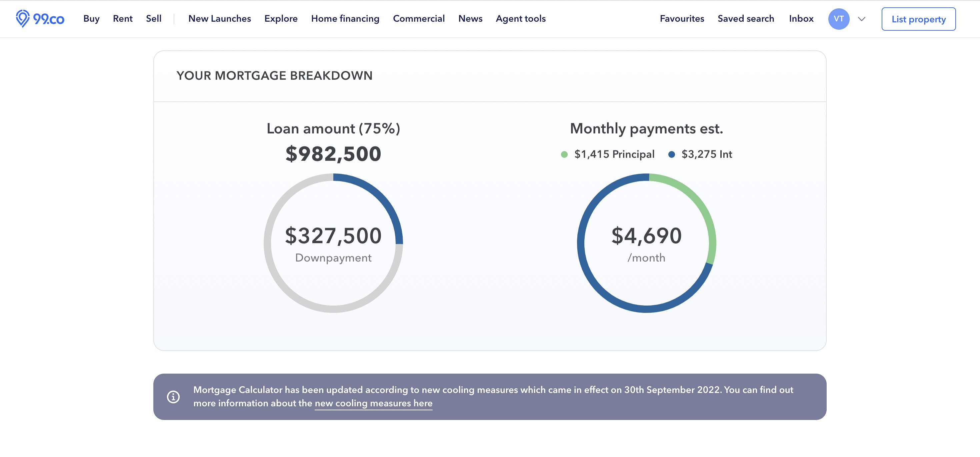
Task: Click the $3,275 Int label
Action: (706, 154)
